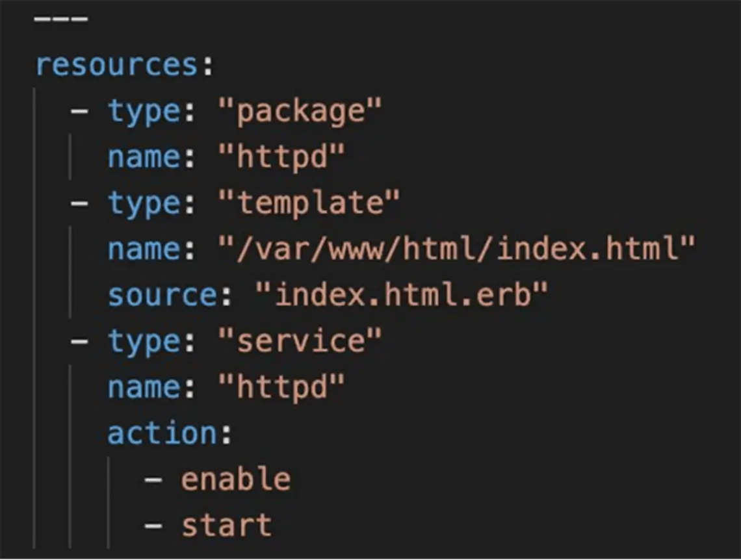Click the "start" list item
Screen dimensions: 741x560
click(x=226, y=526)
